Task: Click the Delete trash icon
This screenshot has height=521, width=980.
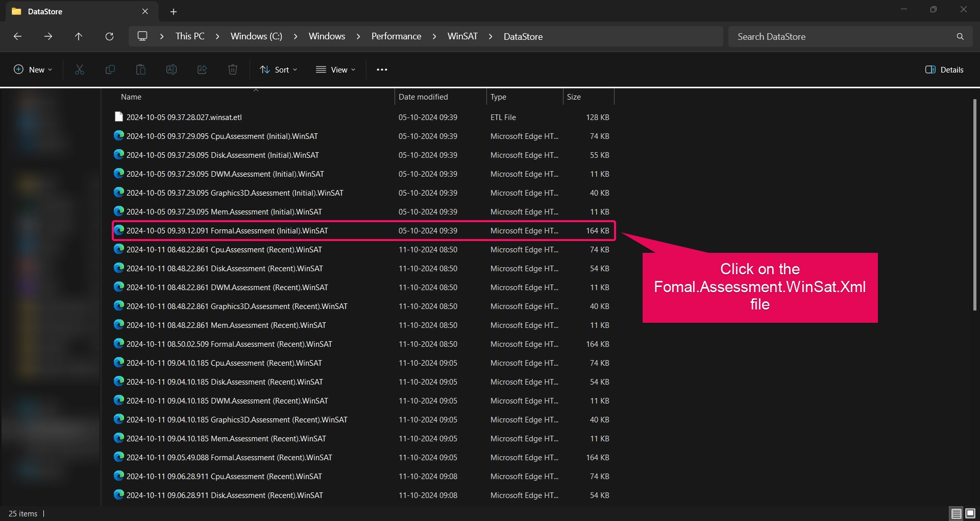Action: point(233,69)
